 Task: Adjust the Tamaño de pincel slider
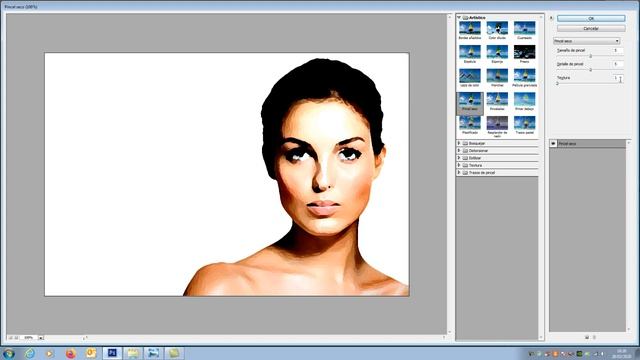590,56
